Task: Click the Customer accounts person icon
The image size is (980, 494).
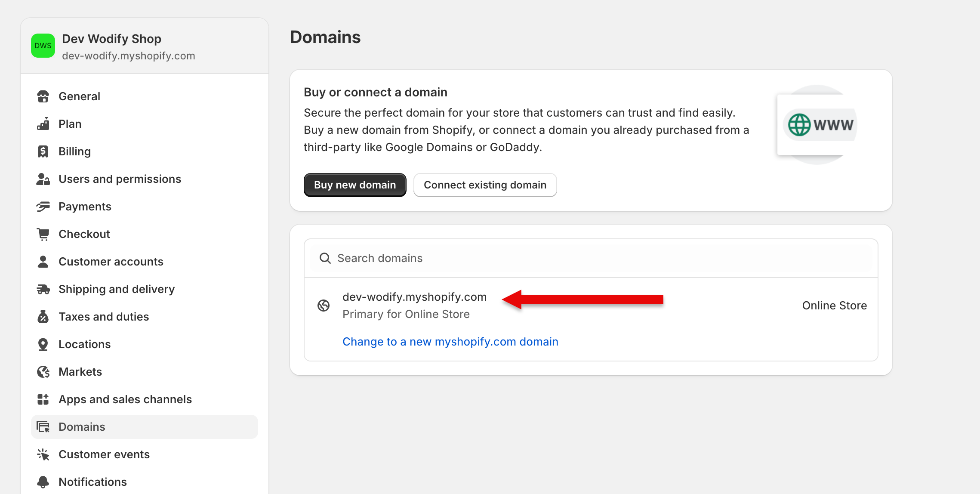Action: click(x=43, y=262)
